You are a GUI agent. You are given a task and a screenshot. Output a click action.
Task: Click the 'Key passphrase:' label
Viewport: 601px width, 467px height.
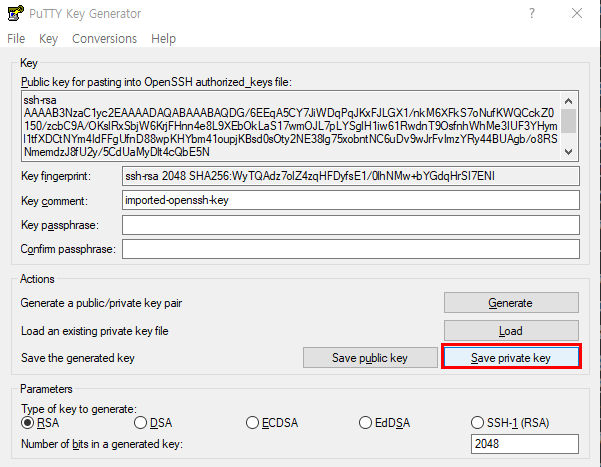click(60, 225)
